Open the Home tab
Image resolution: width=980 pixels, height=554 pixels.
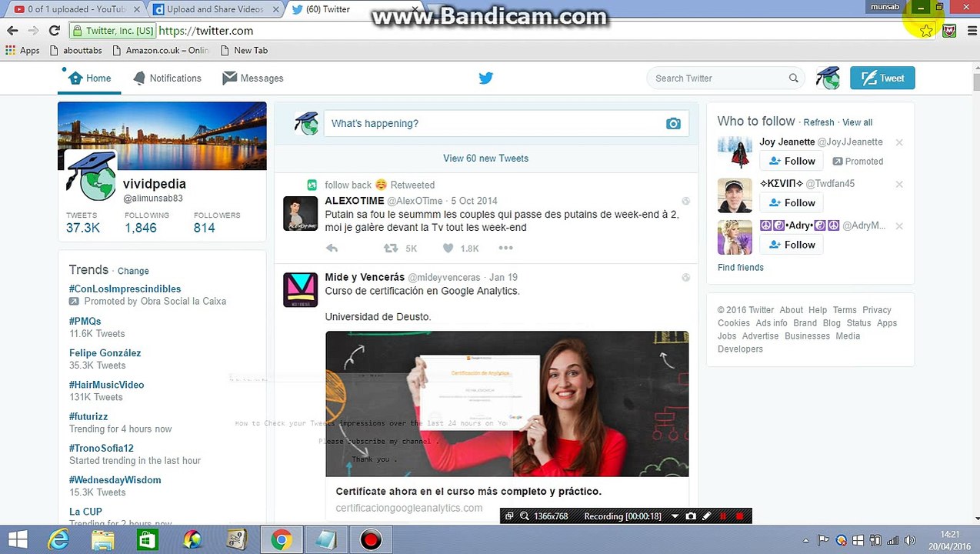tap(89, 78)
